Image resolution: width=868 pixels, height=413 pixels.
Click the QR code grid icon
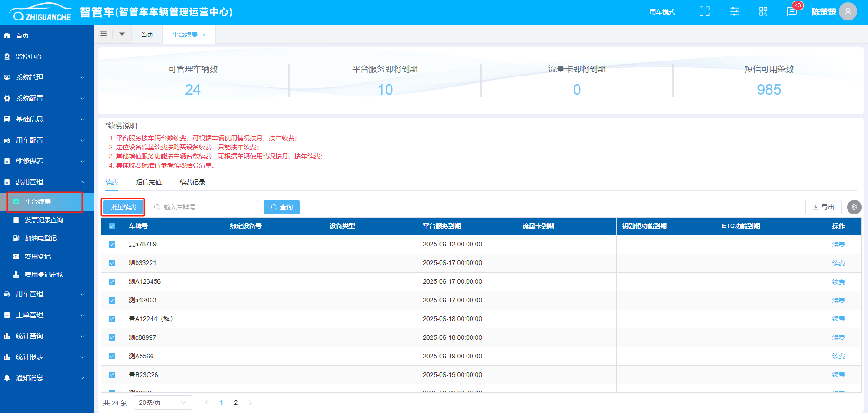[763, 12]
